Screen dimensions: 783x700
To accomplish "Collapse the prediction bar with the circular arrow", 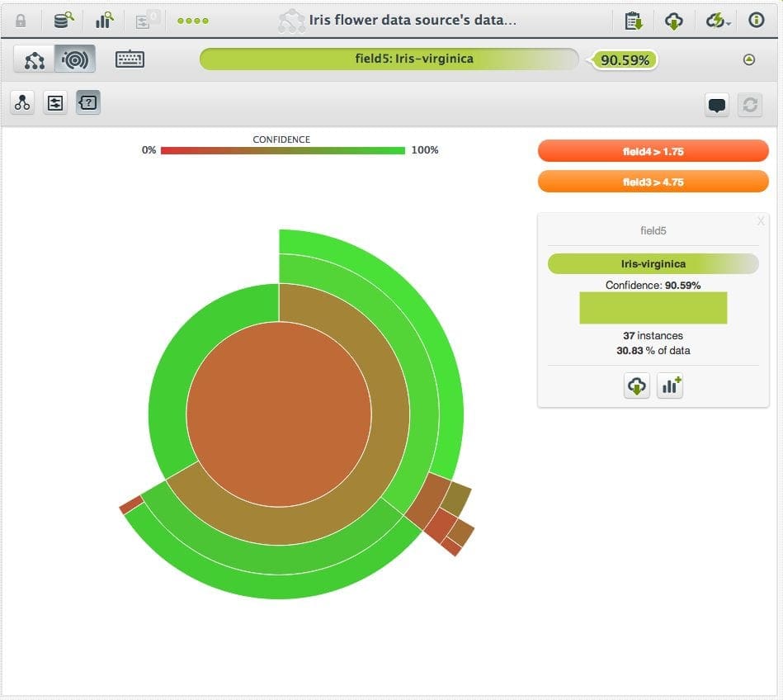I will pos(750,59).
